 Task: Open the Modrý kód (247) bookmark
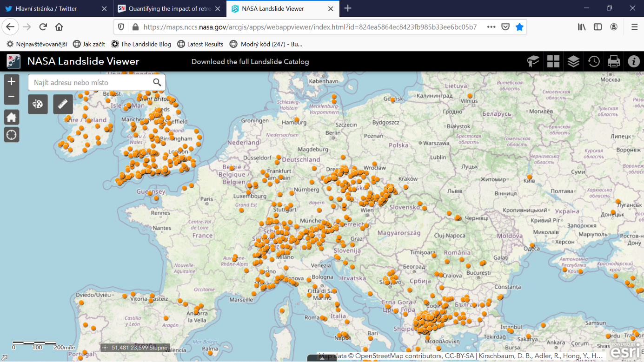point(266,44)
